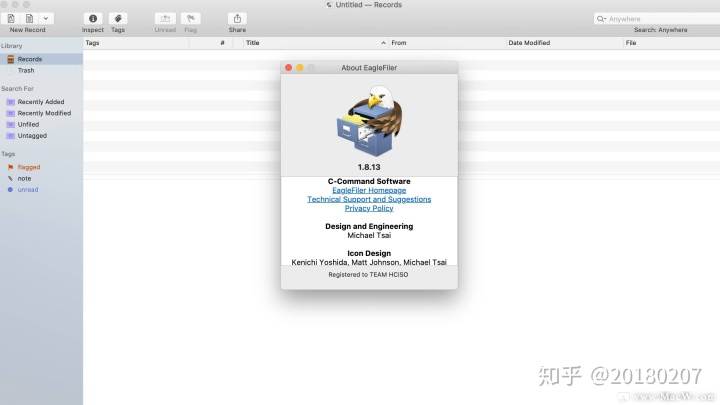Open the Privacy Policy link
This screenshot has width=720, height=405.
click(369, 208)
